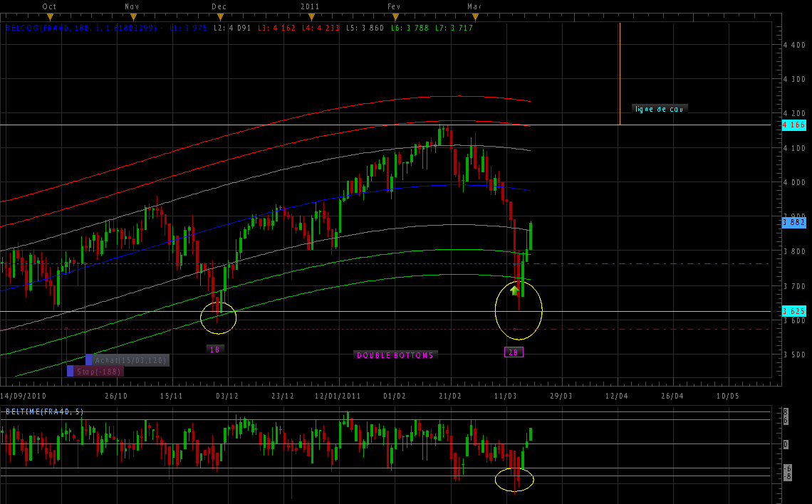The image size is (812, 504).
Task: Select the Stop(-188) order label
Action: [x=99, y=371]
